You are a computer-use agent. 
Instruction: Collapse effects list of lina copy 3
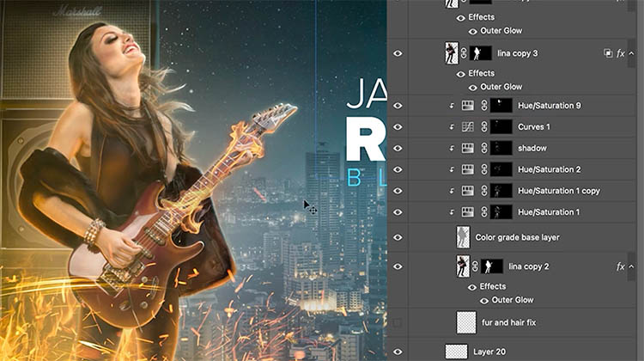coord(632,53)
